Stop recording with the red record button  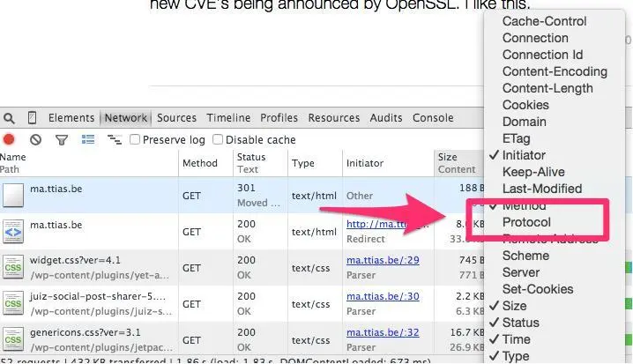[x=9, y=139]
